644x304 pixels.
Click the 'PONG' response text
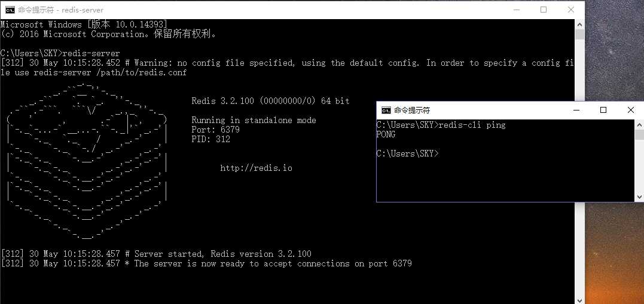pyautogui.click(x=386, y=134)
